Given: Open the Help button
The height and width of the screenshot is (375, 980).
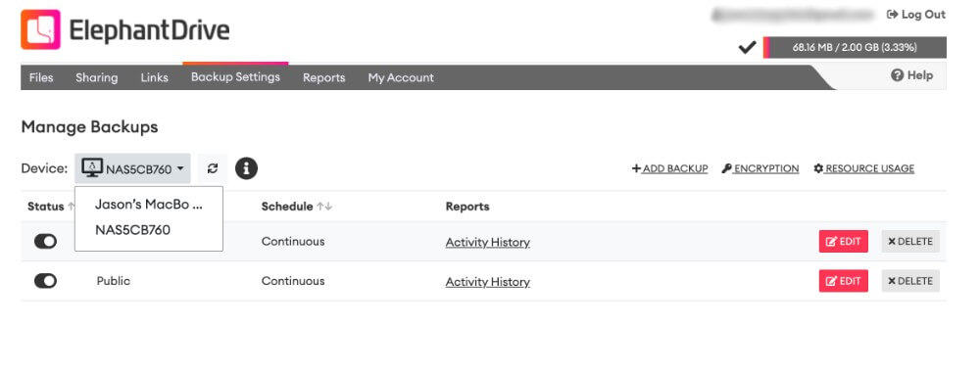Looking at the screenshot, I should pos(911,75).
